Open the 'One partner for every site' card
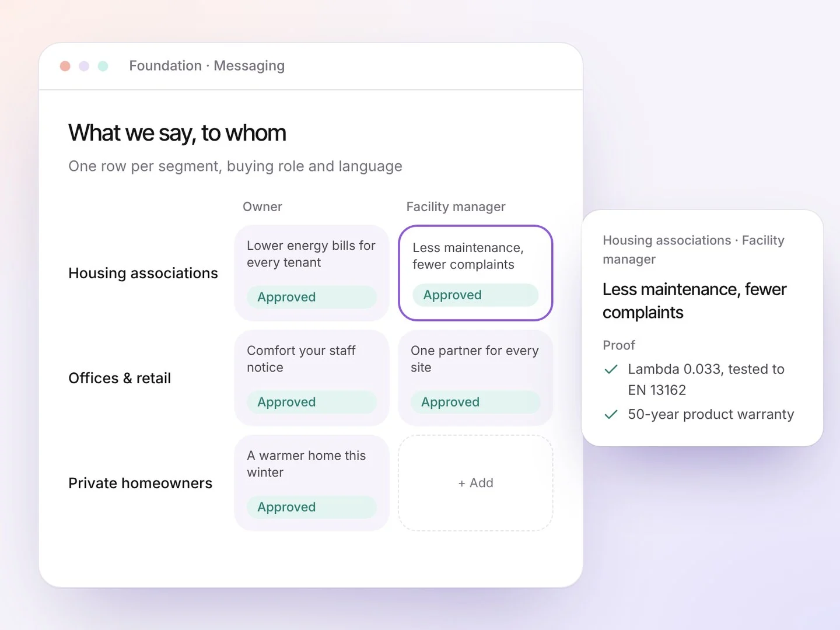Viewport: 840px width, 630px height. pos(475,378)
